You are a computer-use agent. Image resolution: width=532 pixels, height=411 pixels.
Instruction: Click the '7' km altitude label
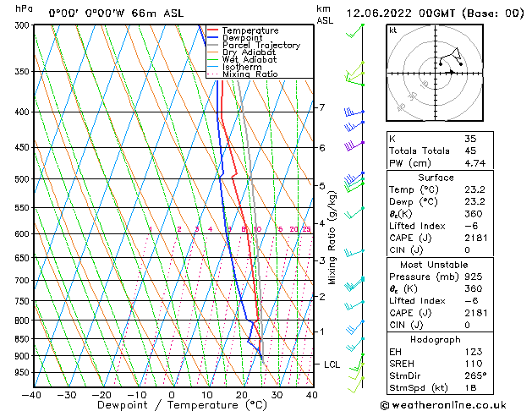(x=321, y=107)
